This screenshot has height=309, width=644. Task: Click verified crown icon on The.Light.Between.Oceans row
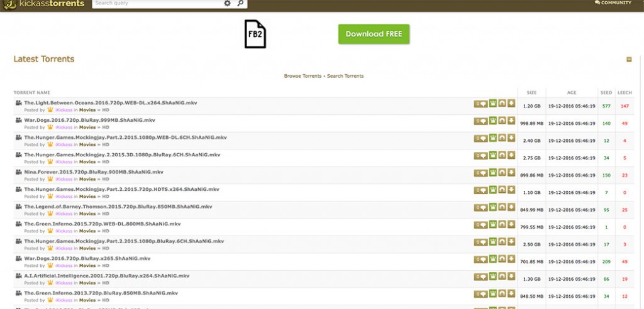tap(493, 104)
